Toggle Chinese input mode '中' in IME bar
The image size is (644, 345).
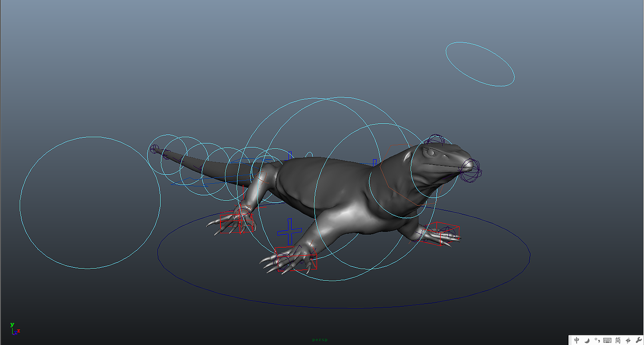pos(577,340)
